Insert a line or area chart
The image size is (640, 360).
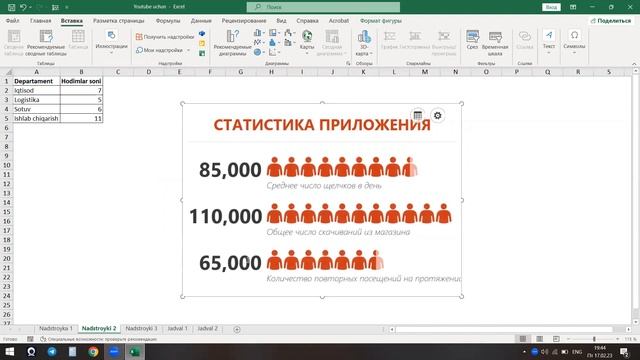point(259,42)
